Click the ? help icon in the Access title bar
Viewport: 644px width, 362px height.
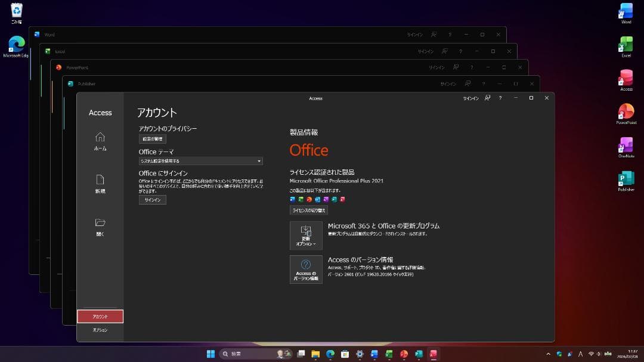pos(500,98)
